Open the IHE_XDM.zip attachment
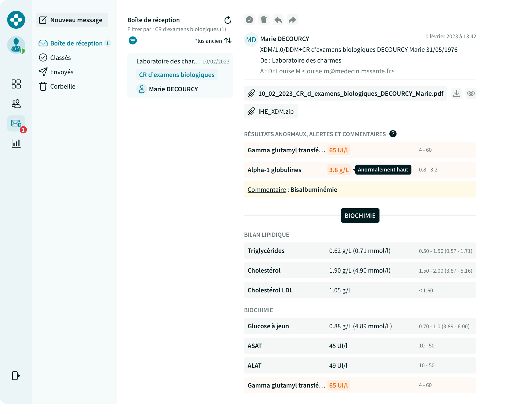 pos(271,111)
